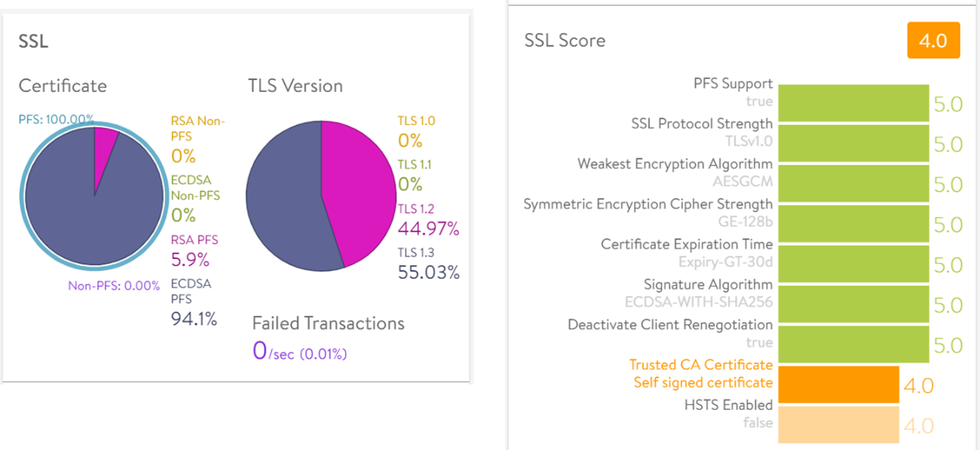Select the Weakest Encryption Algorithm bar
980x450 pixels.
click(853, 184)
